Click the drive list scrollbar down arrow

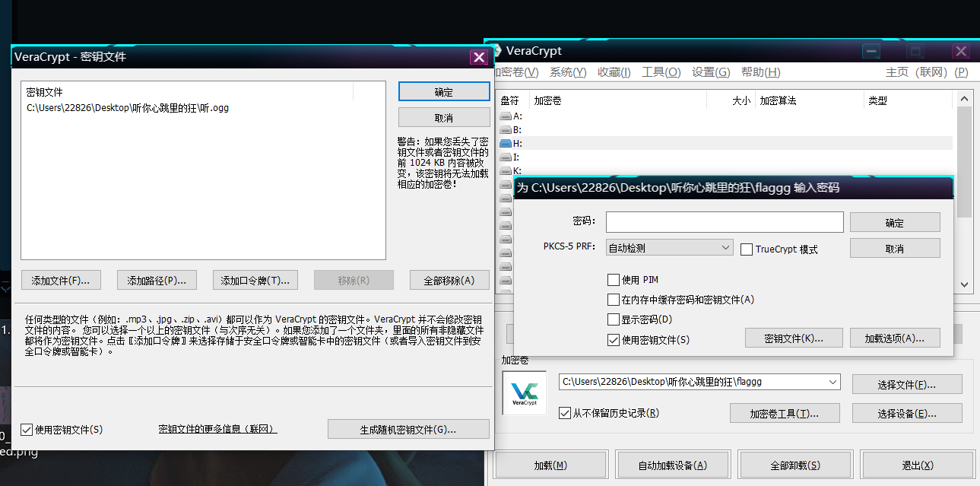[964, 284]
